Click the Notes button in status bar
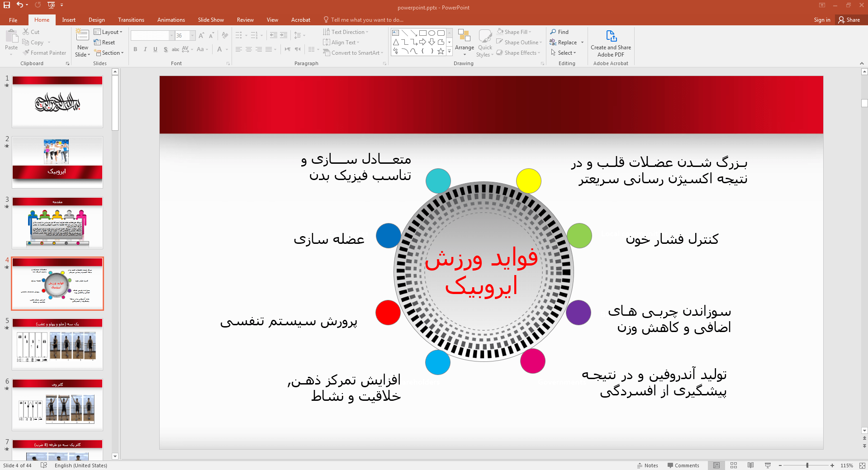Screen dimensions: 868x470 [x=647, y=465]
